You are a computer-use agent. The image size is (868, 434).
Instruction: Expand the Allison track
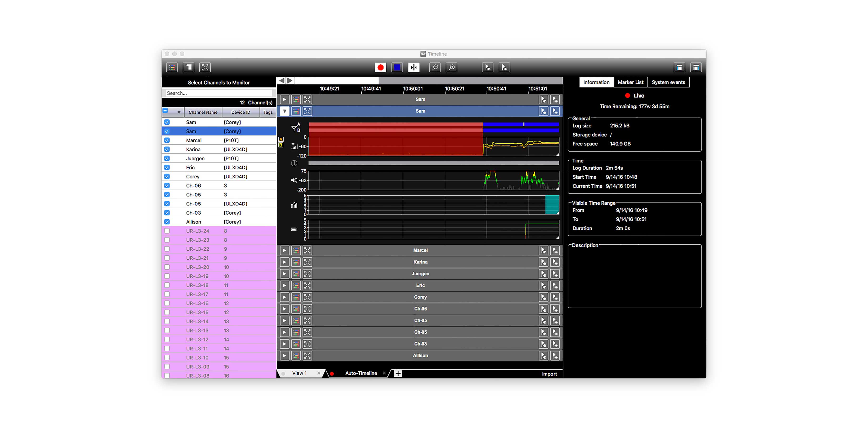(x=284, y=356)
